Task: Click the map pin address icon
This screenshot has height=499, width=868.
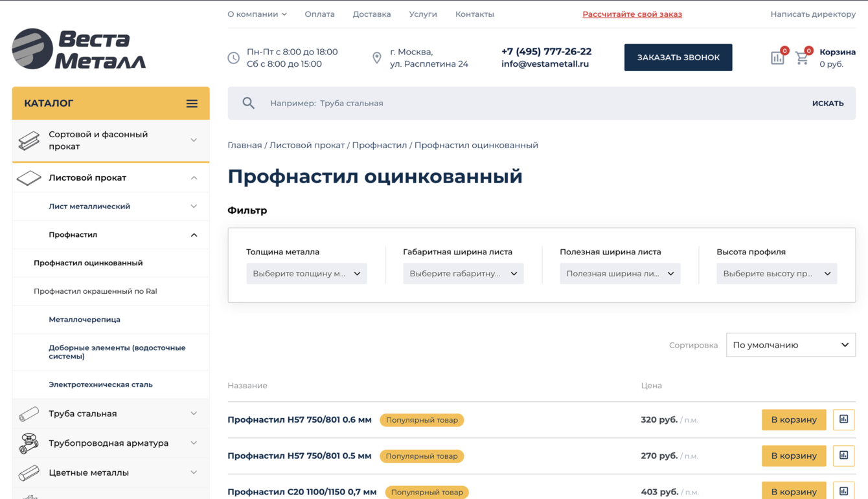Action: tap(377, 58)
